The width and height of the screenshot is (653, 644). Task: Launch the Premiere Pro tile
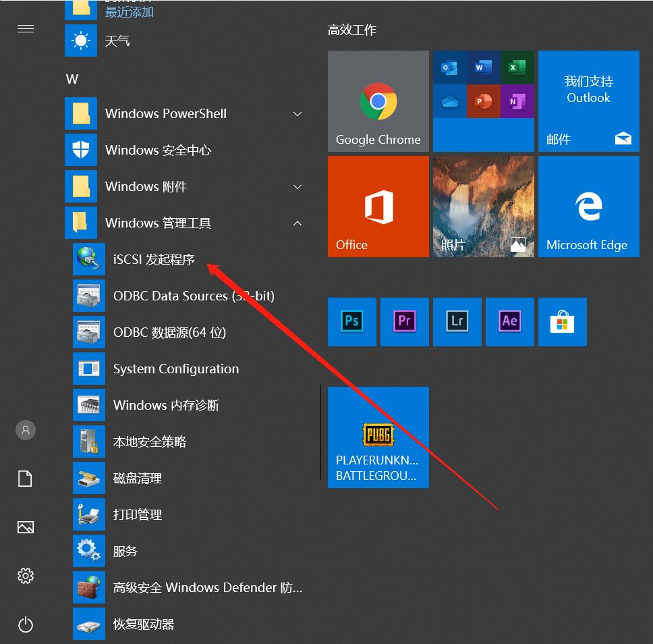404,322
